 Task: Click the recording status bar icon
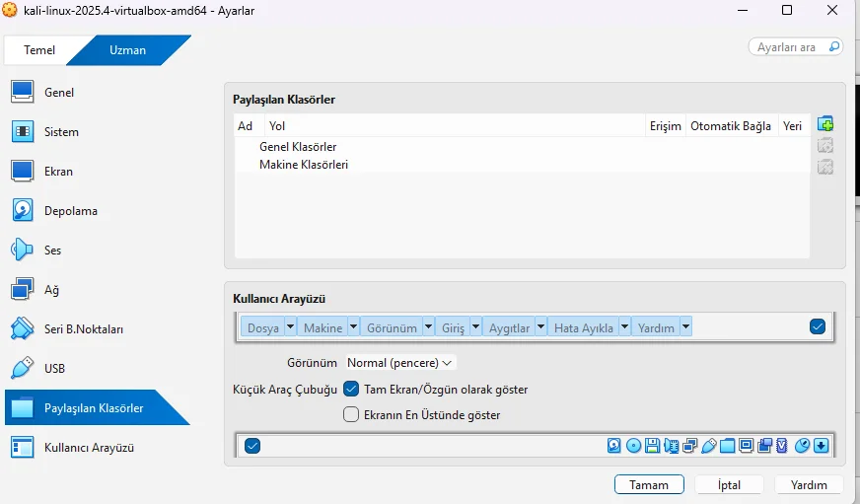[x=764, y=446]
